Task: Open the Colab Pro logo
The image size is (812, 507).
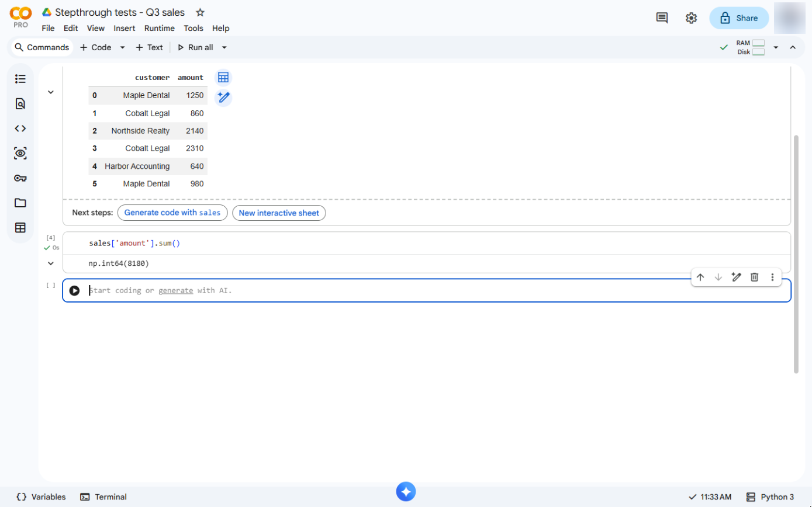Action: 20,17
